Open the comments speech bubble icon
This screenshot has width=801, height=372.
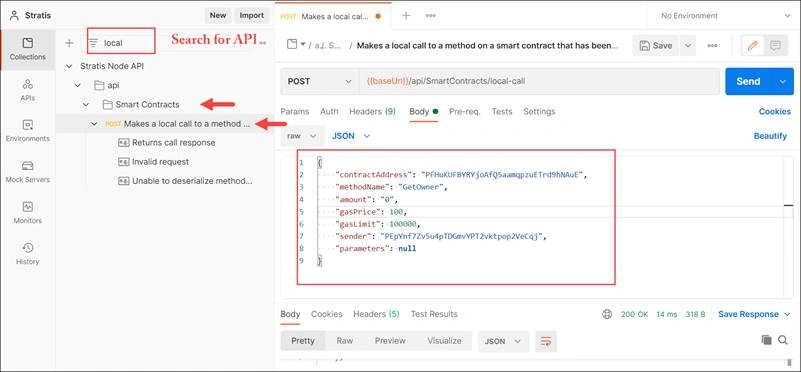[775, 45]
